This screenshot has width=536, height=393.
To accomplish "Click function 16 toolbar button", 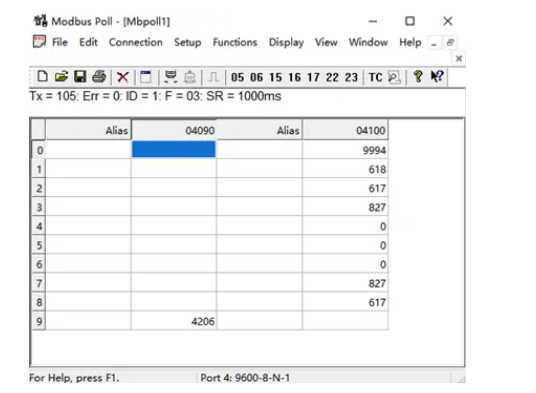I will point(294,77).
